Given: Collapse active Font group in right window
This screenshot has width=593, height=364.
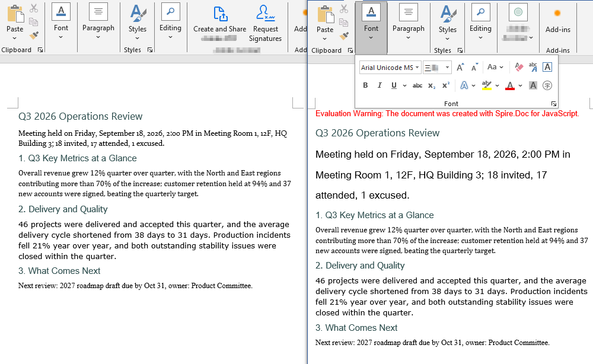Looking at the screenshot, I should pyautogui.click(x=371, y=28).
